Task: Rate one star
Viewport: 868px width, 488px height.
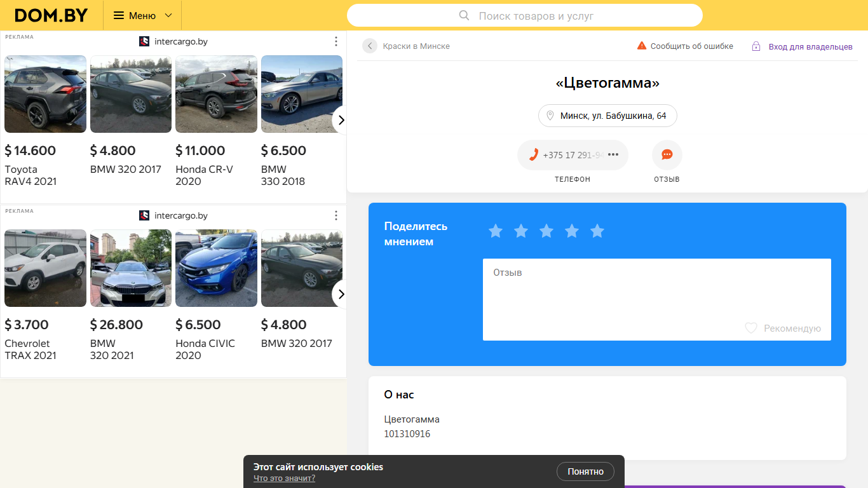Action: click(496, 231)
